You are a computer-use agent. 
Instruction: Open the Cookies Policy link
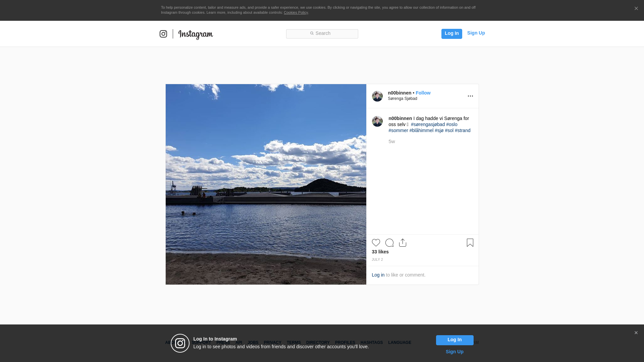[296, 12]
